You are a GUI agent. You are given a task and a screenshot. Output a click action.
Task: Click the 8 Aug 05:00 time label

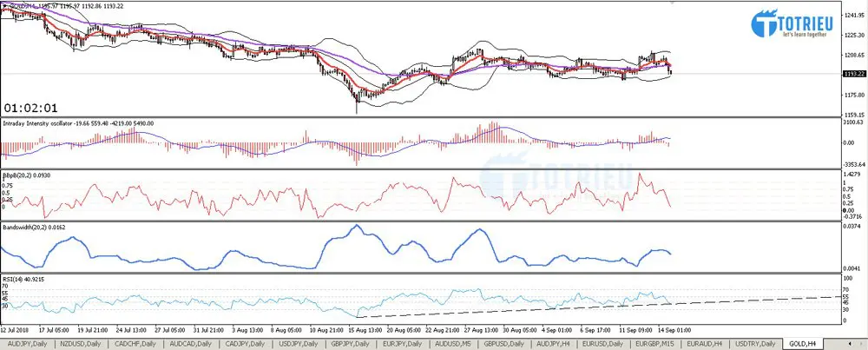pyautogui.click(x=286, y=330)
